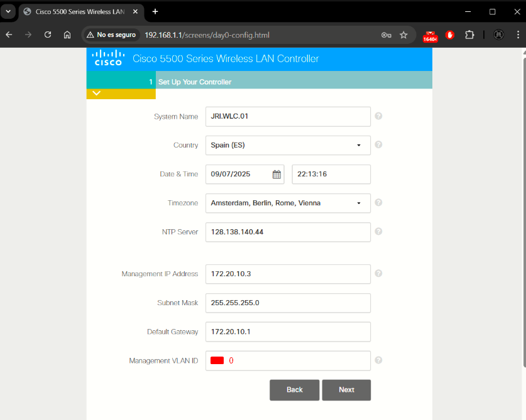Expand the Country dropdown showing Spain (ES)
526x420 pixels.
(x=288, y=145)
